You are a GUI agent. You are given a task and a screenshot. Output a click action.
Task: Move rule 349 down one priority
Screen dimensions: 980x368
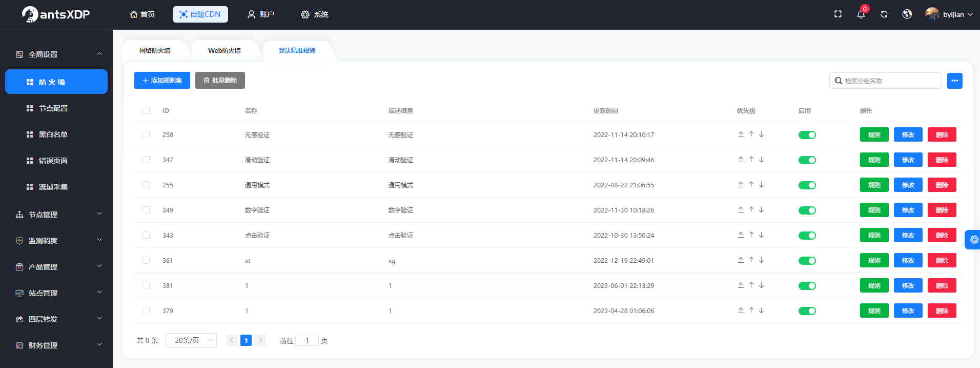pyautogui.click(x=762, y=210)
